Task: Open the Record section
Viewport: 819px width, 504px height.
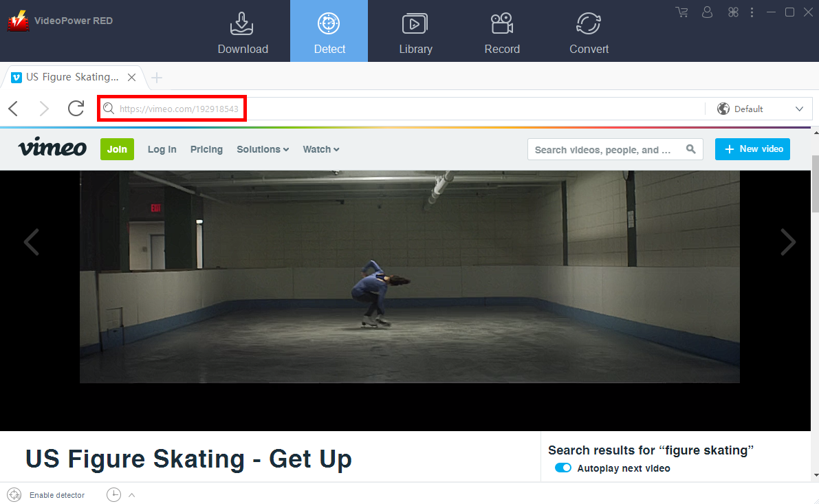Action: pos(502,32)
